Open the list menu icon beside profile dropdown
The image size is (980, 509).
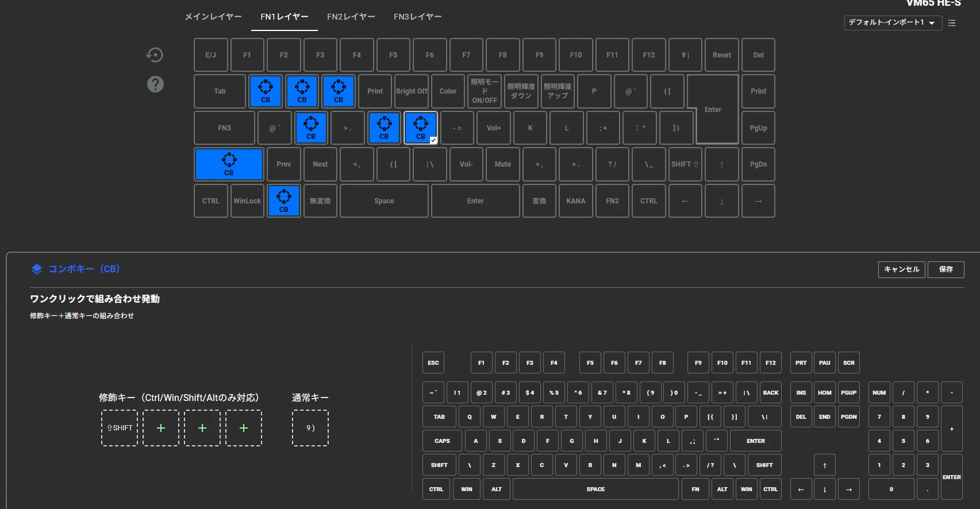click(952, 23)
